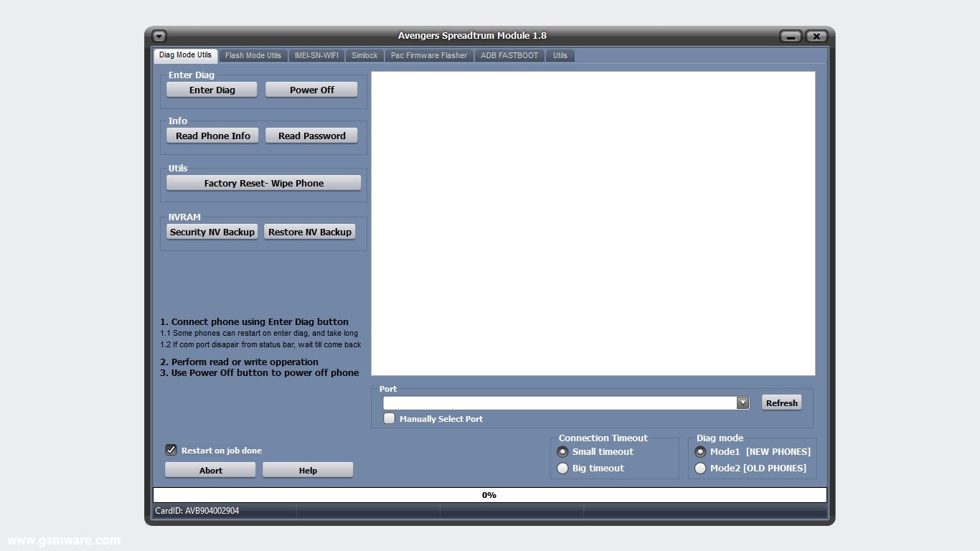
Task: Open the IMEI-SN-WIFI tab
Action: click(316, 55)
